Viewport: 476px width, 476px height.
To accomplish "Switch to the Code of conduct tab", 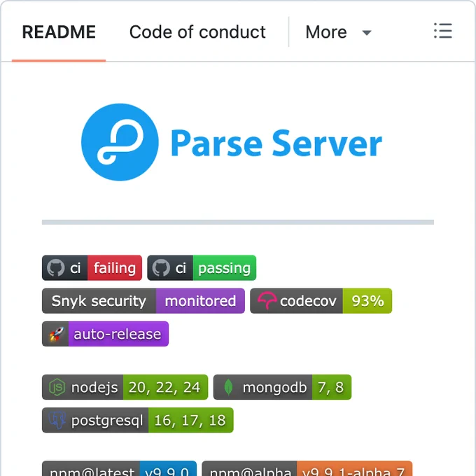I will pos(197,32).
